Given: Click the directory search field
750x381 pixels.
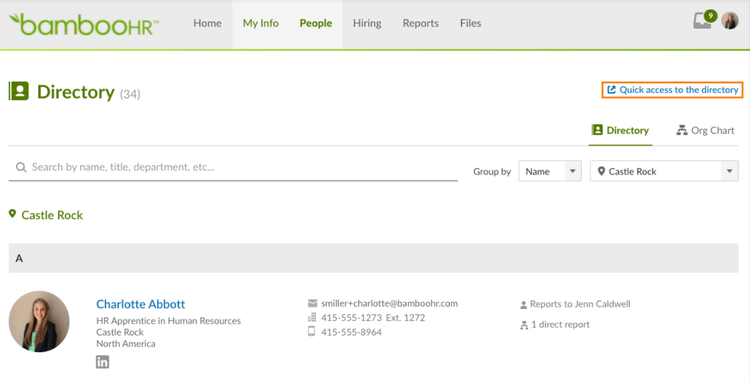Looking at the screenshot, I should tap(233, 167).
